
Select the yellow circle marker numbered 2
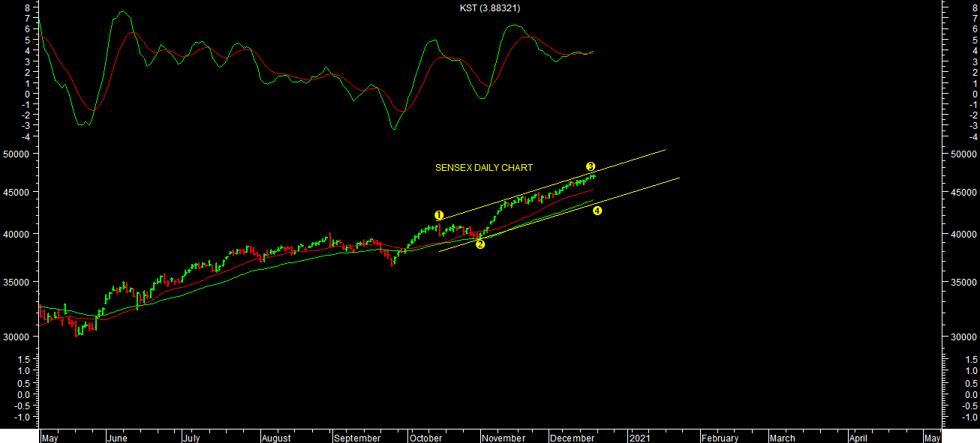(480, 244)
